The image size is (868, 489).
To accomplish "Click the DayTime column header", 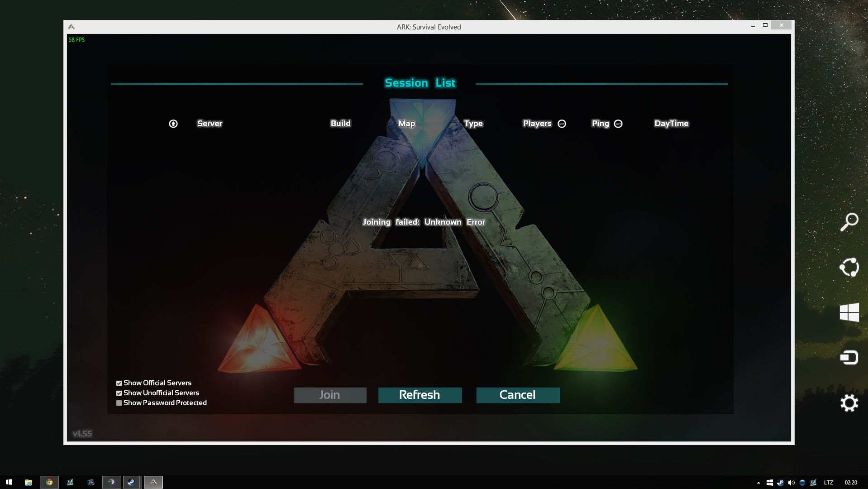I will [x=672, y=124].
